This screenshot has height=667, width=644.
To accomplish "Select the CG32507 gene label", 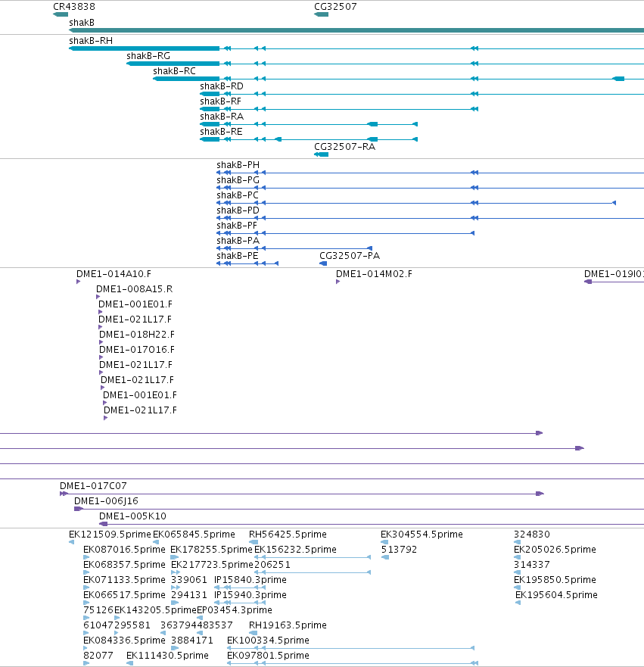I will pos(335,7).
